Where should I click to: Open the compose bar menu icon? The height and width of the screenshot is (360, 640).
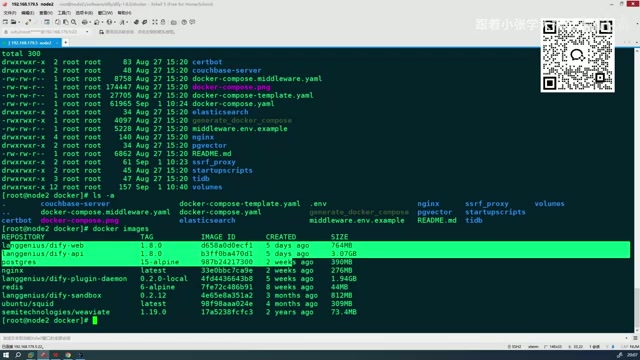tap(636, 338)
